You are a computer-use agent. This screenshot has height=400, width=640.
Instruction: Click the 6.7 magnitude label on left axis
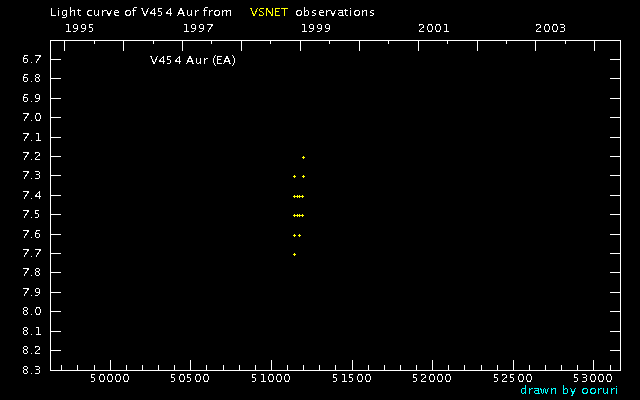pyautogui.click(x=30, y=60)
